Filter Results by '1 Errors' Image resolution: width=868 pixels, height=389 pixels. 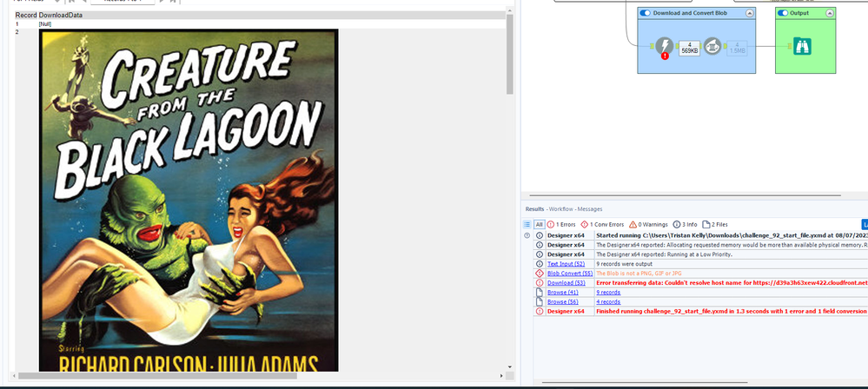pos(561,225)
